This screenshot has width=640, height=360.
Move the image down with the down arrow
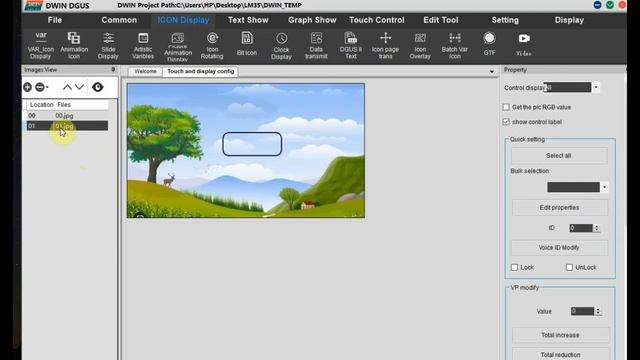[79, 87]
